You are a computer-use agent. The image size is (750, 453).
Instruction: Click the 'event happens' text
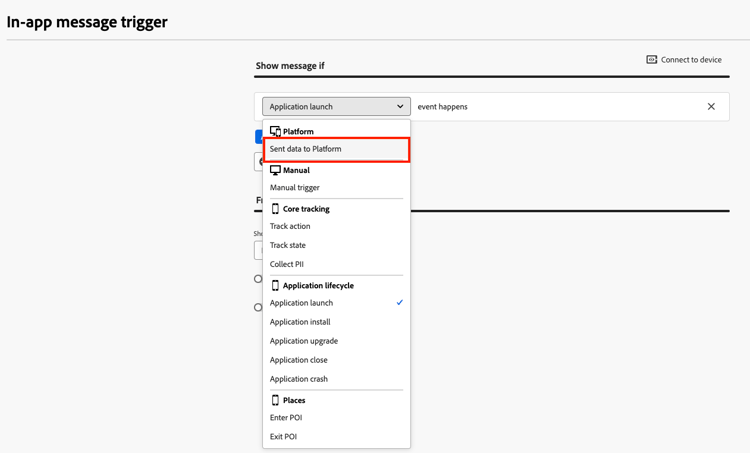(442, 107)
